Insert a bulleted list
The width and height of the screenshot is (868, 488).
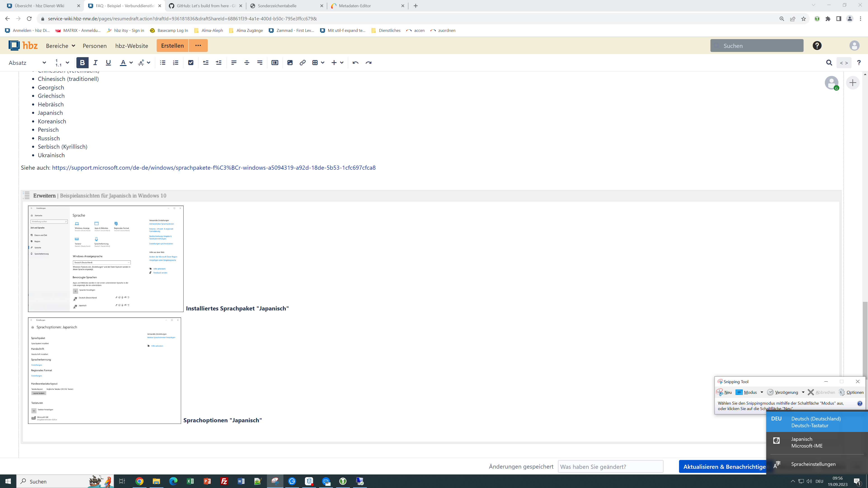pyautogui.click(x=163, y=63)
